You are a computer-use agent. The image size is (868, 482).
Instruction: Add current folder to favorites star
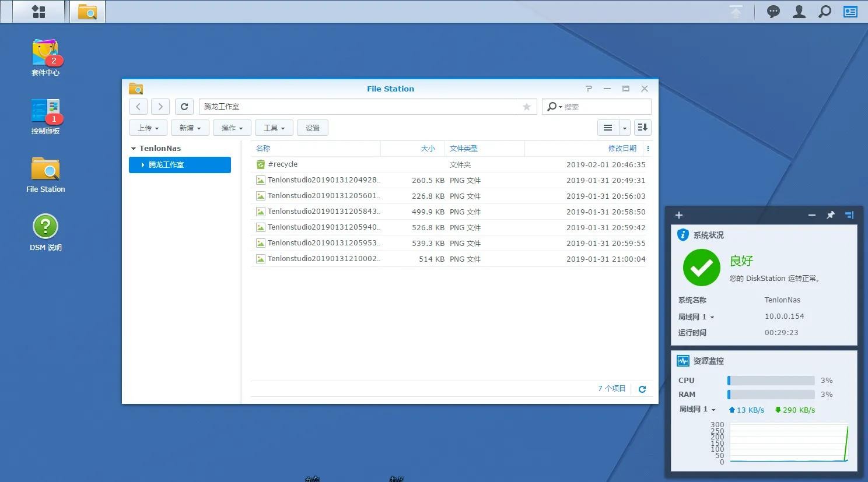pyautogui.click(x=526, y=107)
